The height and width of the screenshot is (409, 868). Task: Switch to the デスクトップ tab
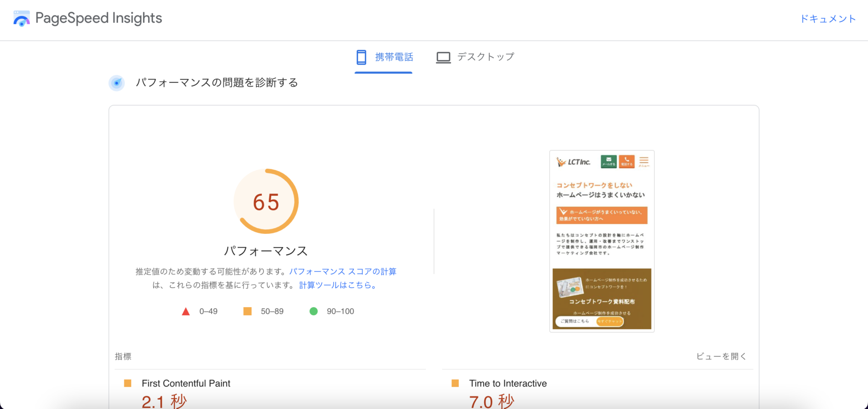click(475, 57)
